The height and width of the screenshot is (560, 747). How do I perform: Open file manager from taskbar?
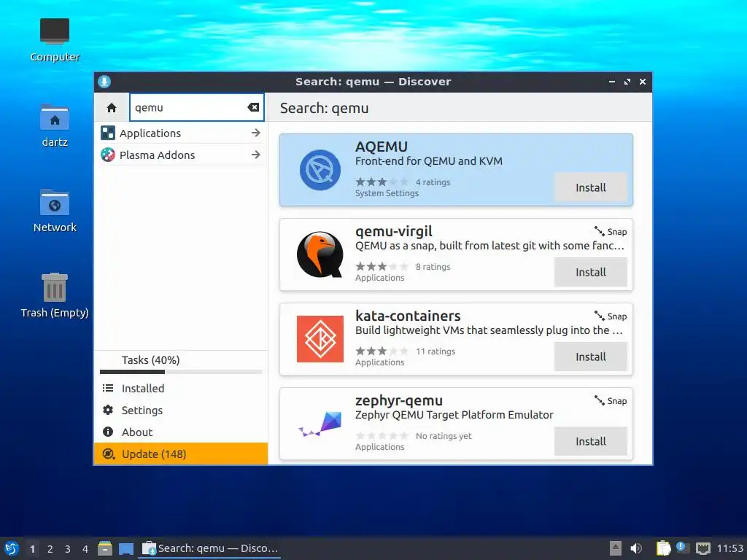105,548
